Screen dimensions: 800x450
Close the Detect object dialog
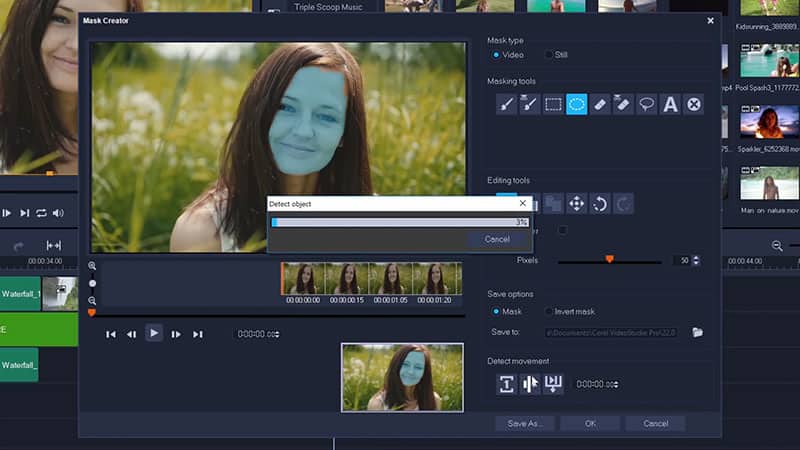coord(522,204)
